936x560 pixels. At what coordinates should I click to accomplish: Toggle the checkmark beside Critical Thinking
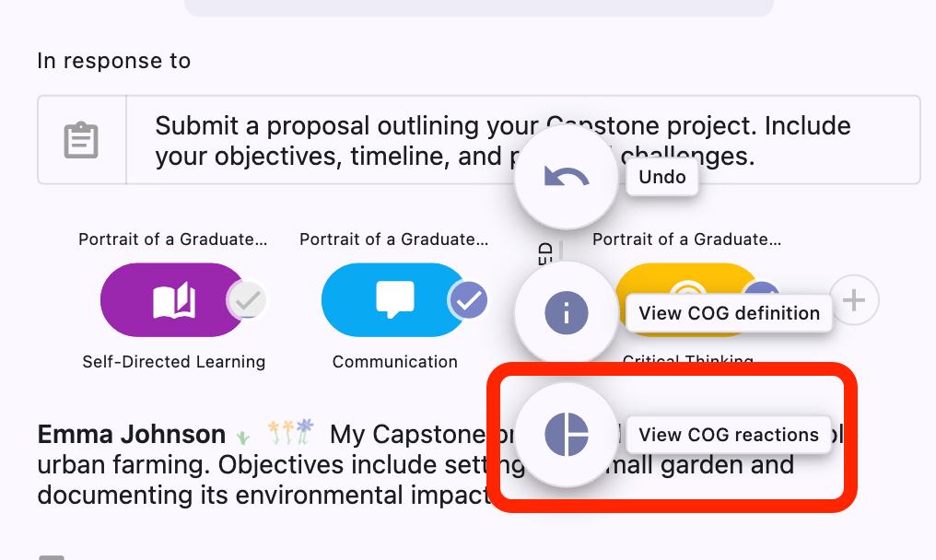[x=762, y=288]
